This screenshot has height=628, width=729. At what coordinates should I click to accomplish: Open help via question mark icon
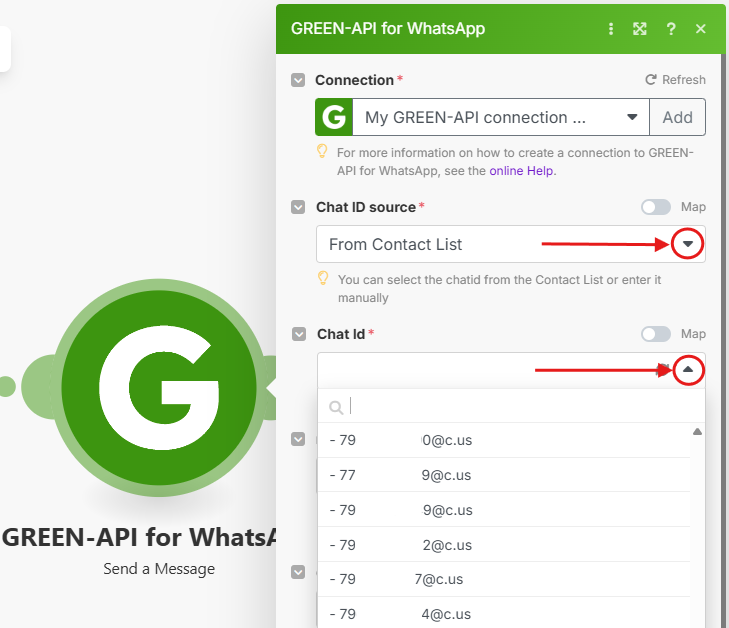point(671,29)
